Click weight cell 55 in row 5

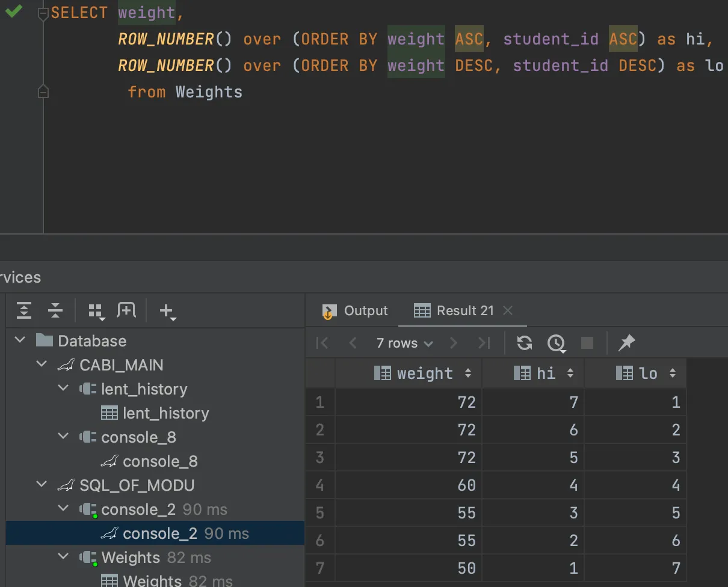408,512
